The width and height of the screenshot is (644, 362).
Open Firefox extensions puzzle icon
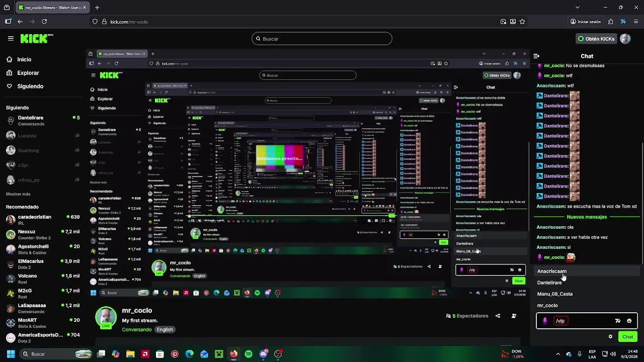[x=610, y=22]
